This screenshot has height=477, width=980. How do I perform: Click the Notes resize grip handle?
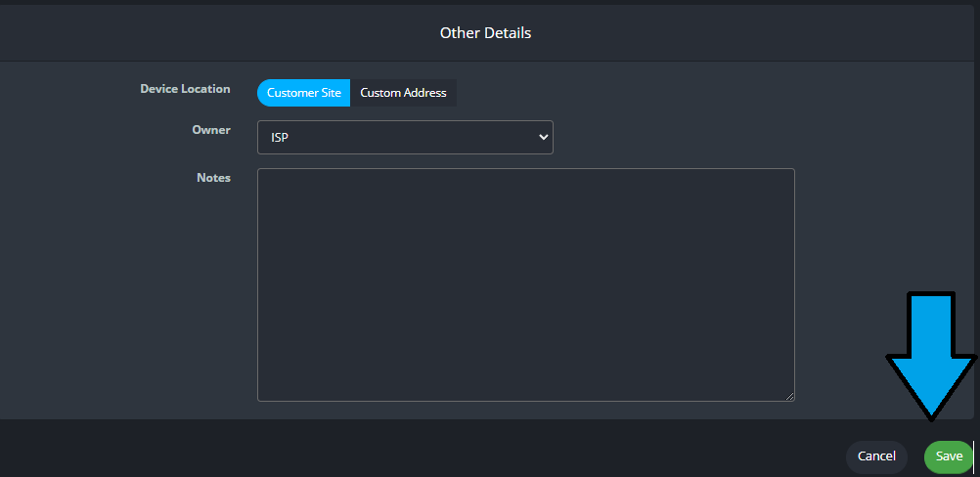coord(789,396)
